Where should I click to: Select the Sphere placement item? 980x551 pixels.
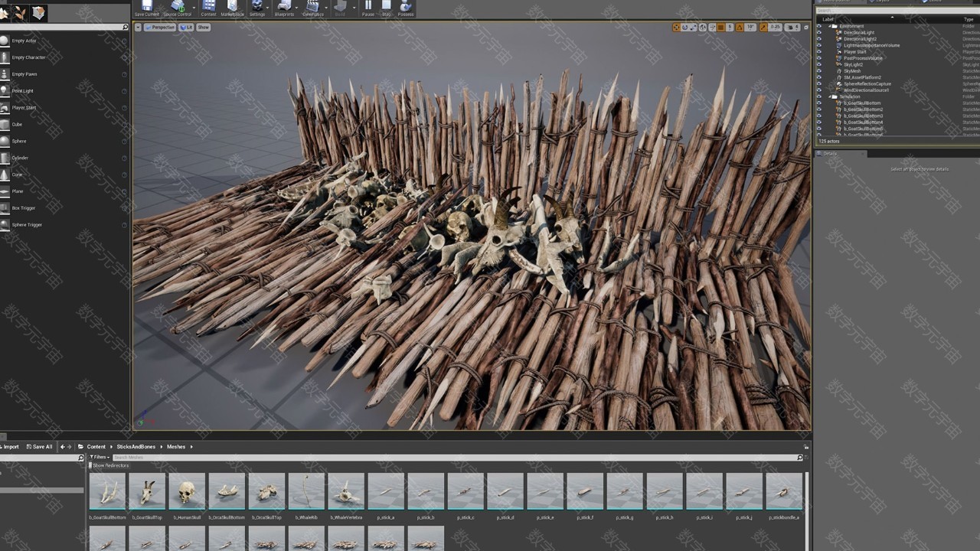coord(64,142)
